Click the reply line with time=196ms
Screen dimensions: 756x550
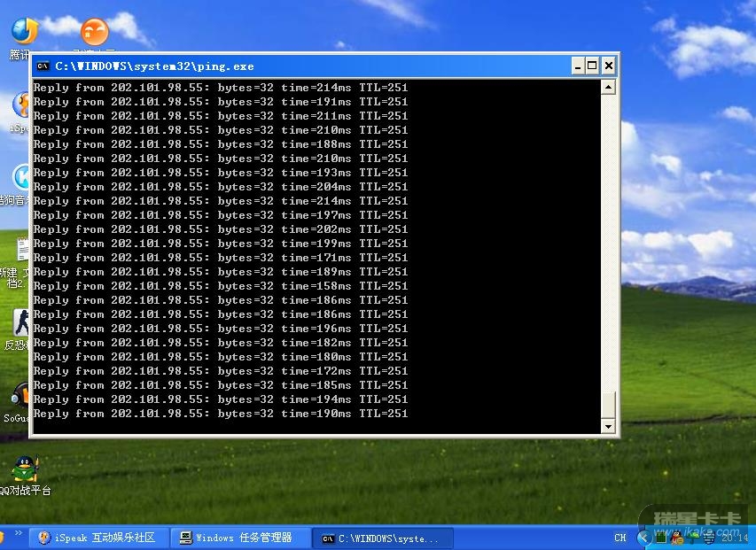221,328
